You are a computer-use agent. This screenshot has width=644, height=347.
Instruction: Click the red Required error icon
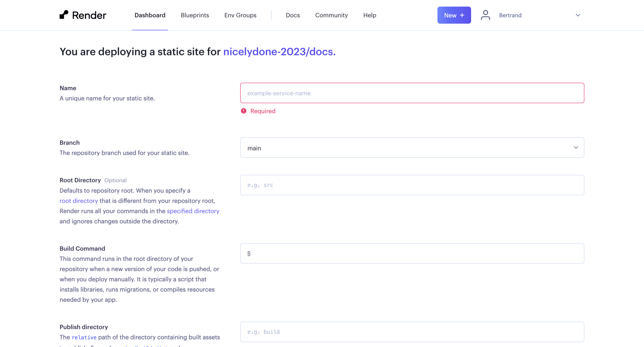click(244, 111)
